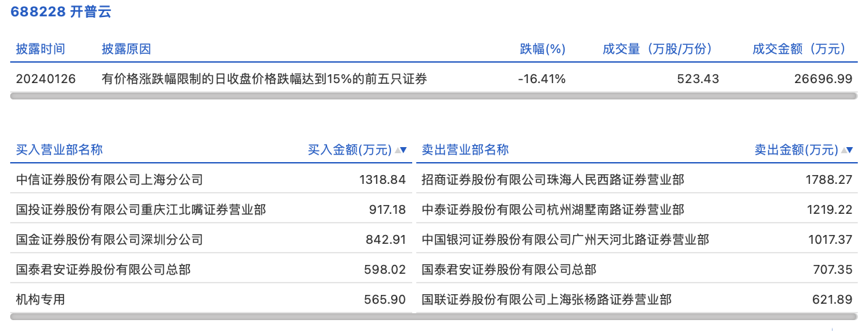
Task: Click the sort arrows beside 卖出金额(万元)
Action: pyautogui.click(x=847, y=151)
